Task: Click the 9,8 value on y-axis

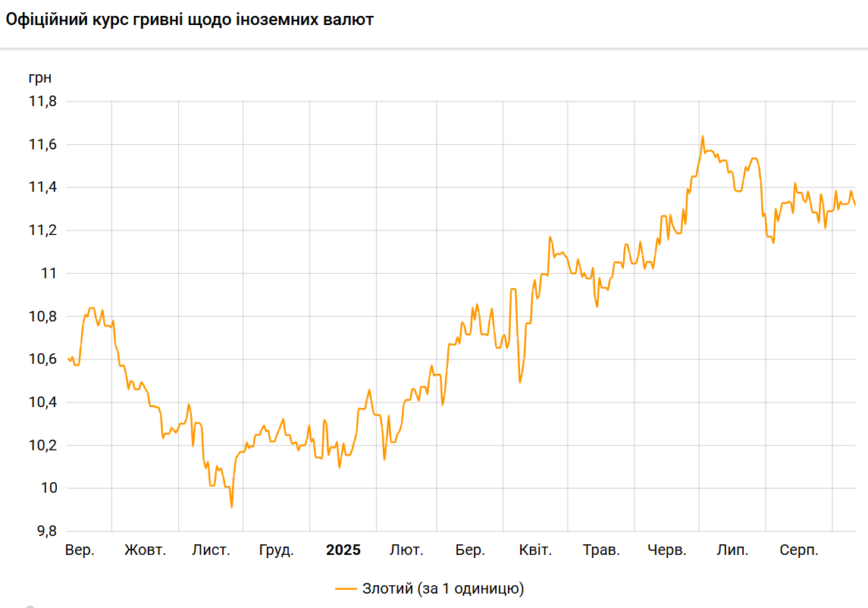Action: pyautogui.click(x=45, y=531)
